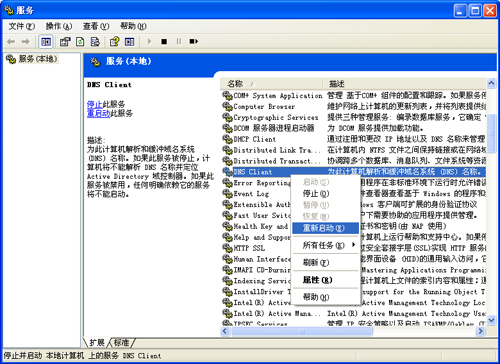The width and height of the screenshot is (500, 364).
Task: Click the Refresh toolbar icon
Action: [x=80, y=42]
